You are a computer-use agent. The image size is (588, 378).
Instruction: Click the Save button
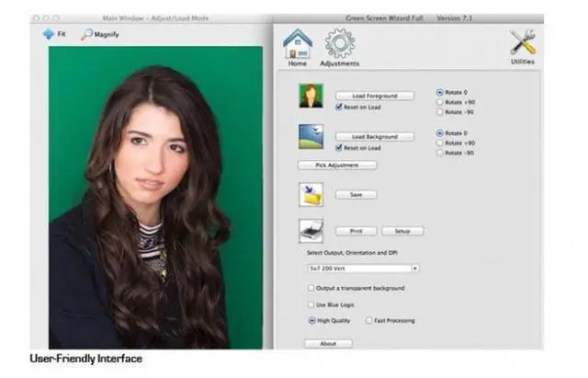point(356,195)
